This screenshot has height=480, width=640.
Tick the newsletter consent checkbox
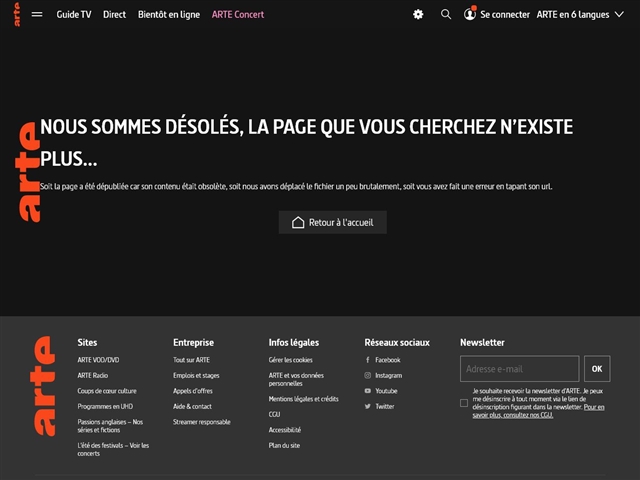point(464,403)
